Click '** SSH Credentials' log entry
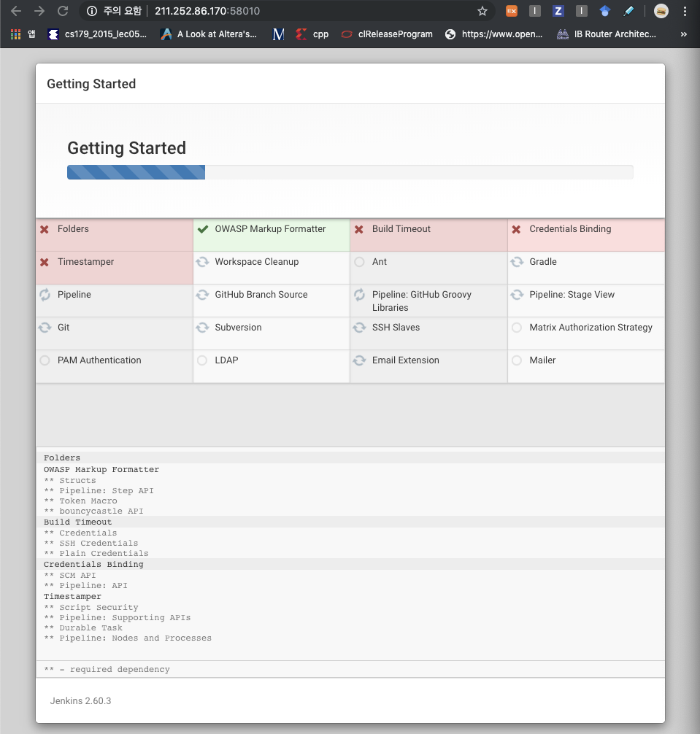Viewport: 700px width, 734px height. pyautogui.click(x=91, y=543)
